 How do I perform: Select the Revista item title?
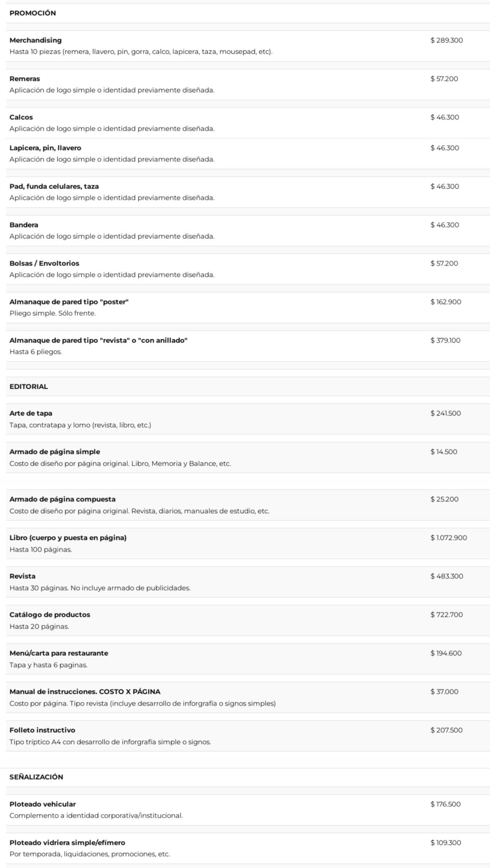click(x=22, y=576)
